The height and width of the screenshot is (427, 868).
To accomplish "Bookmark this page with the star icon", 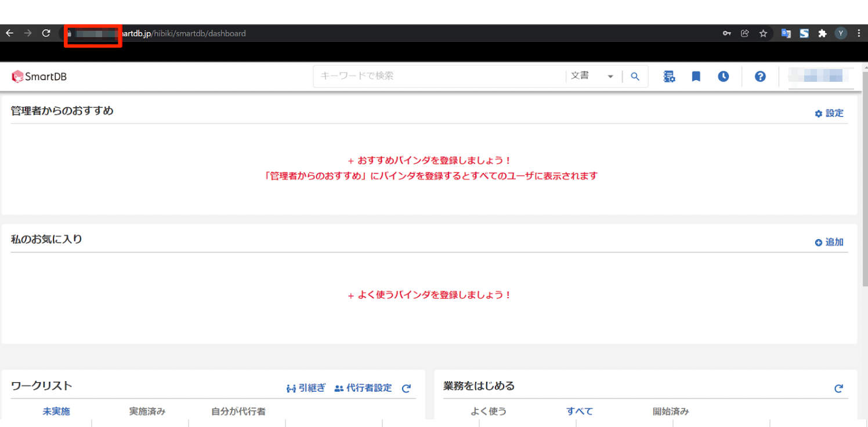I will (764, 34).
